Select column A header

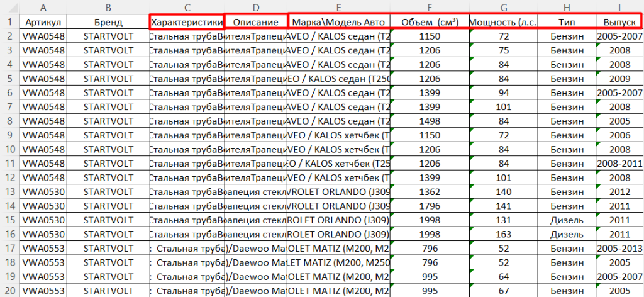43,7
